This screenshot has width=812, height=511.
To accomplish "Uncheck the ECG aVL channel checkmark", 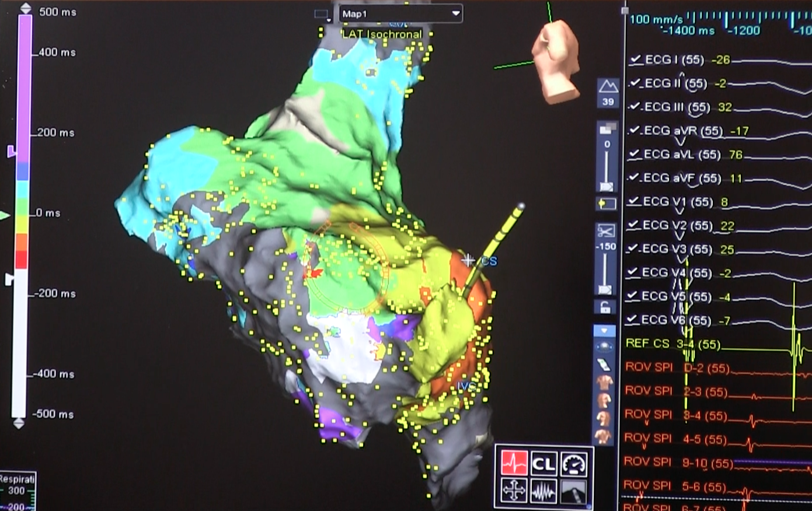I will (635, 154).
